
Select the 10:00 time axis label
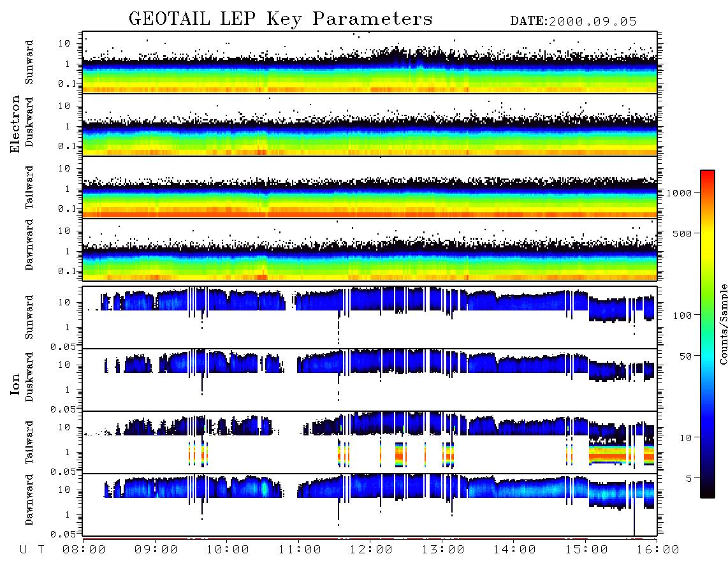tap(228, 550)
